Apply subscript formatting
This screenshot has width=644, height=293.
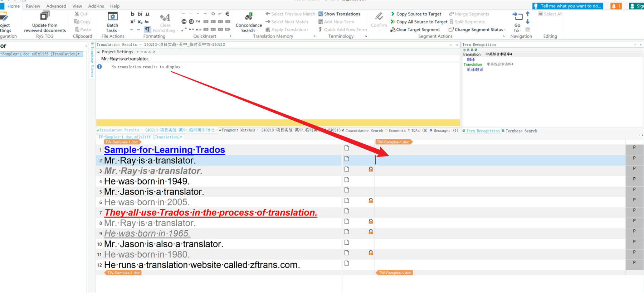[140, 22]
